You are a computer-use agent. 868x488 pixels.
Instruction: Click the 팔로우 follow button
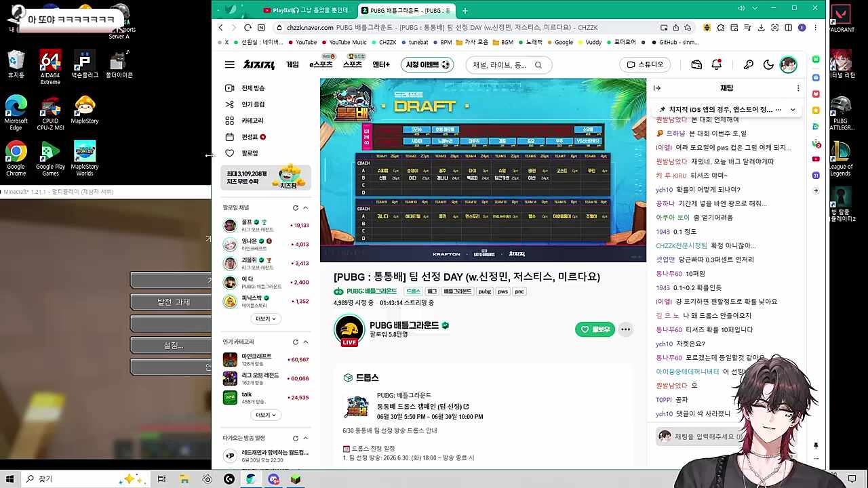(595, 329)
